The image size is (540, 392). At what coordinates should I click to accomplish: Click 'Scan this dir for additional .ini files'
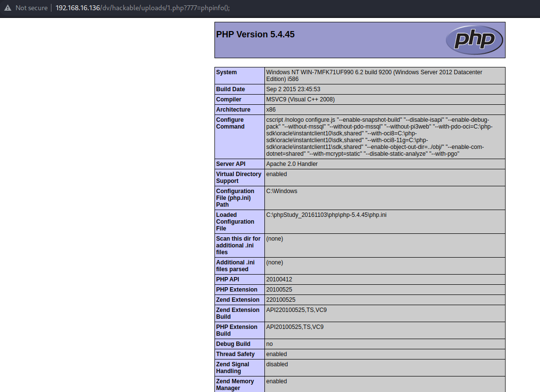pos(238,245)
